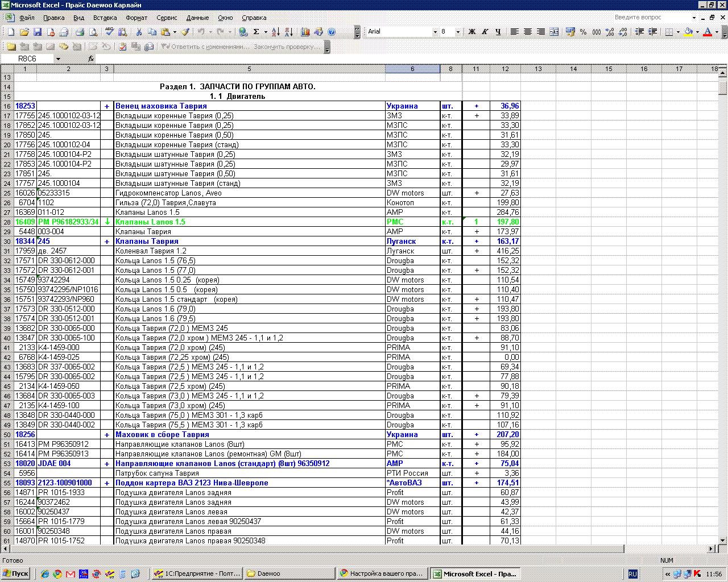Click the Merge and Center icon
This screenshot has width=728, height=582.
pyautogui.click(x=554, y=32)
